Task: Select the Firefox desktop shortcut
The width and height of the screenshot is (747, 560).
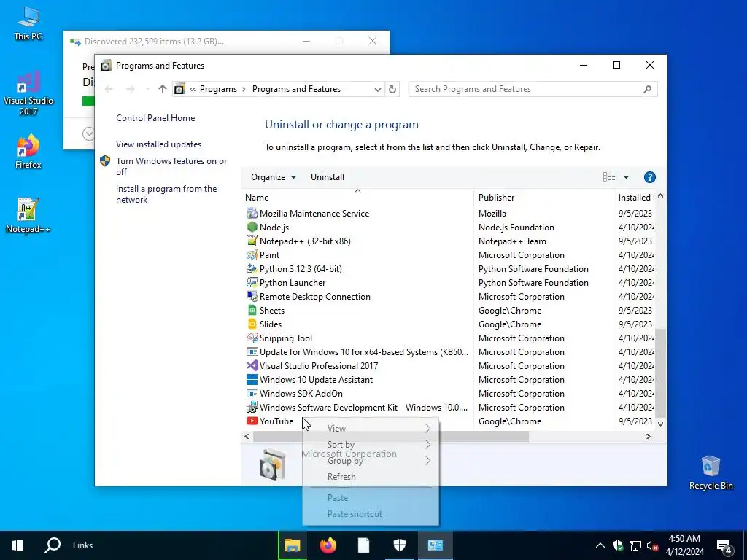Action: click(x=28, y=152)
